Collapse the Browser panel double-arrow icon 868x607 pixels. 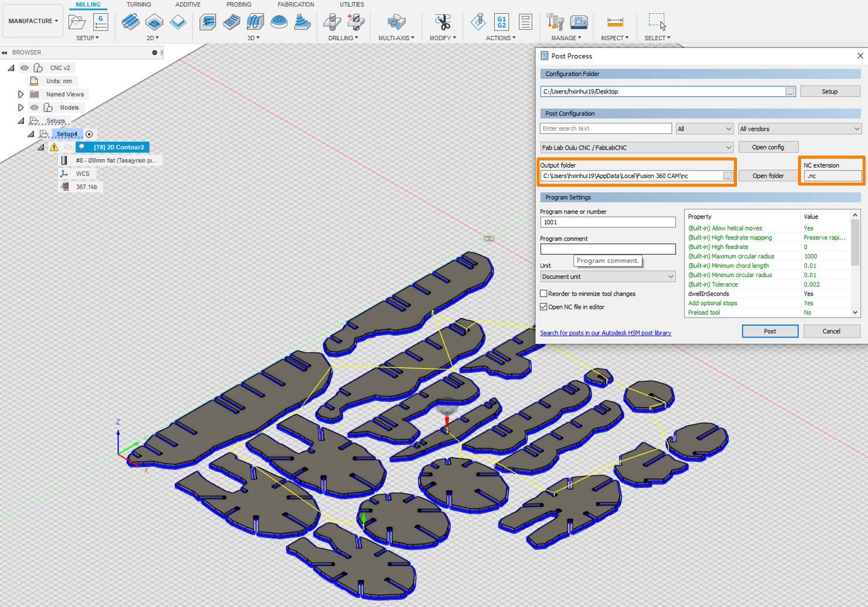(4, 53)
